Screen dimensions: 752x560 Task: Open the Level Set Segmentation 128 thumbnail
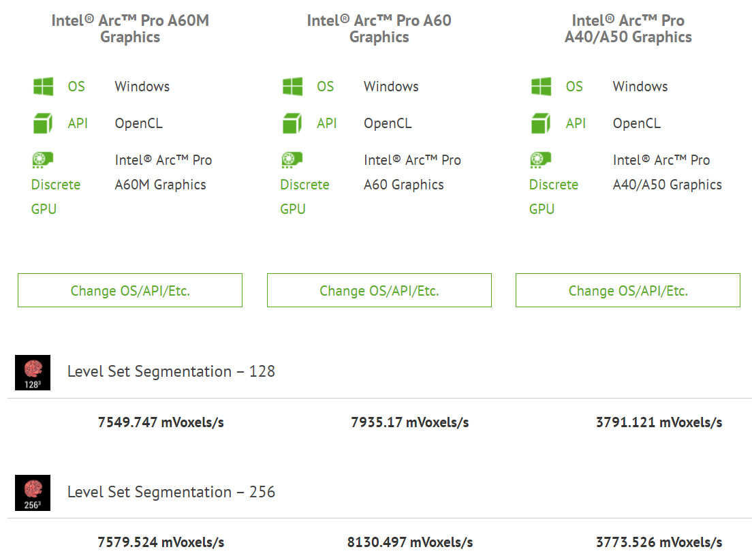pyautogui.click(x=33, y=373)
